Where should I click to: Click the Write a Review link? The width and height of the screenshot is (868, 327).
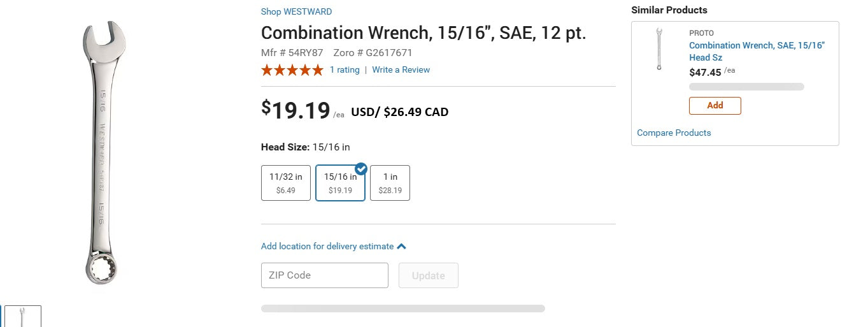click(x=401, y=70)
